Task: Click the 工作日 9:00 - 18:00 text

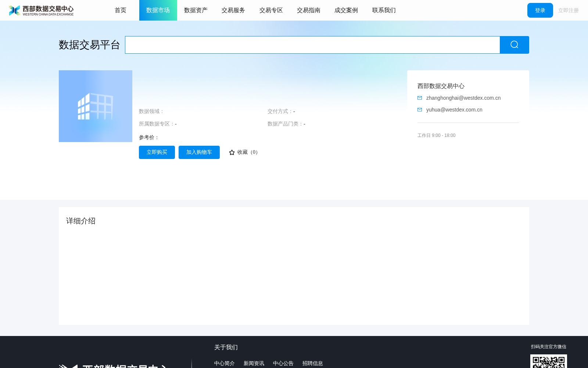Action: point(437,135)
